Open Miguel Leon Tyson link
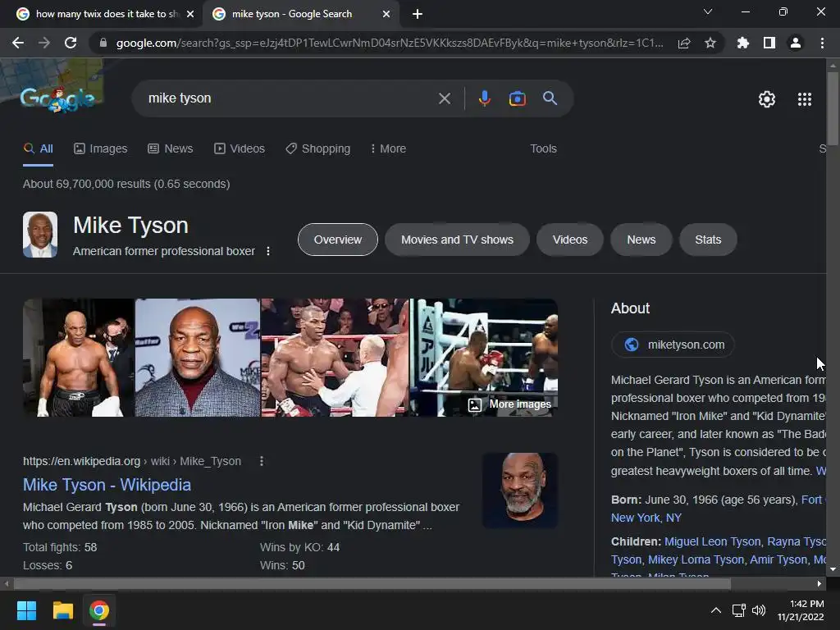 712,541
